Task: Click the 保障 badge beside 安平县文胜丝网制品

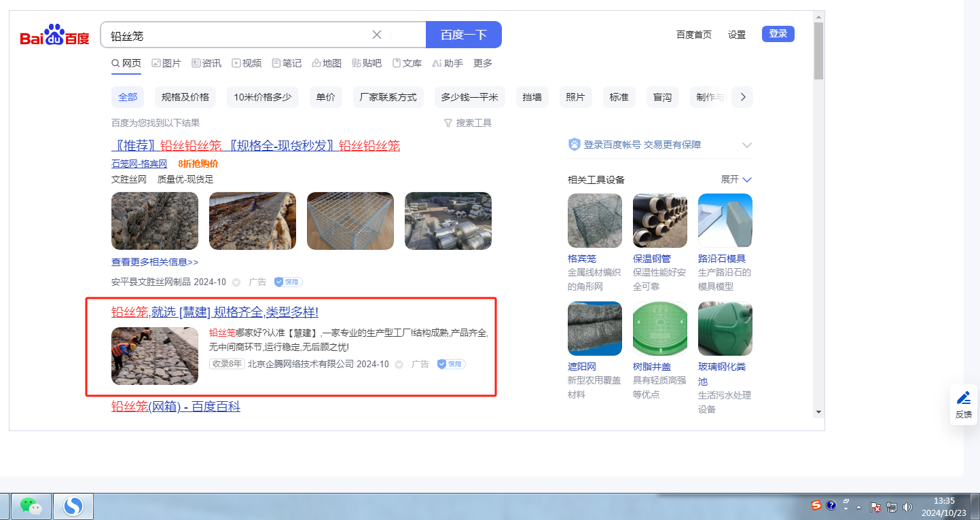Action: tap(288, 282)
